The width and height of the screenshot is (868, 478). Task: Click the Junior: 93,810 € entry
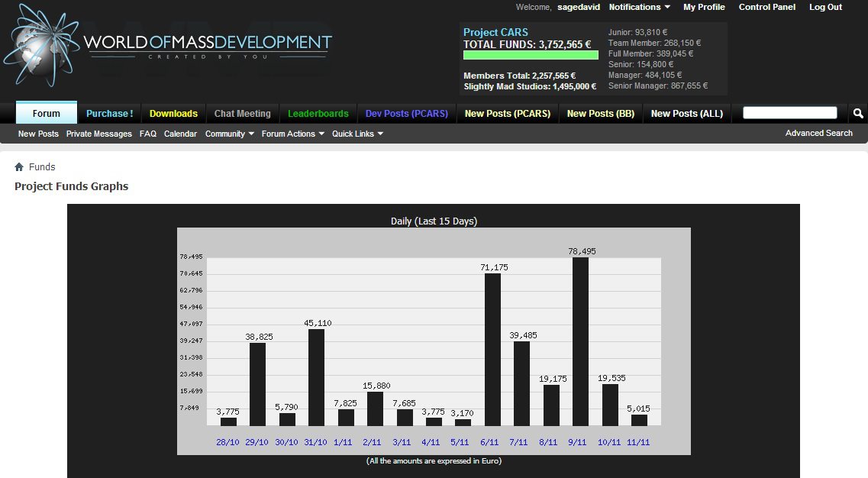tap(637, 32)
